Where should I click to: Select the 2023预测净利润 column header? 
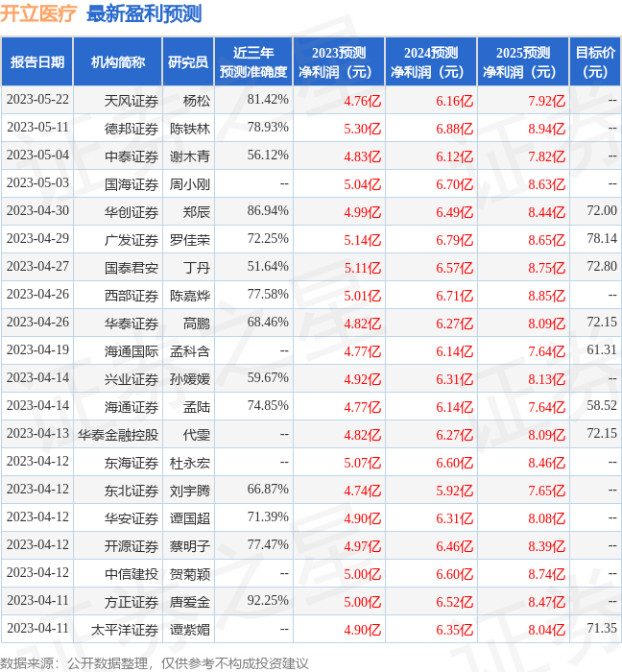pyautogui.click(x=339, y=62)
